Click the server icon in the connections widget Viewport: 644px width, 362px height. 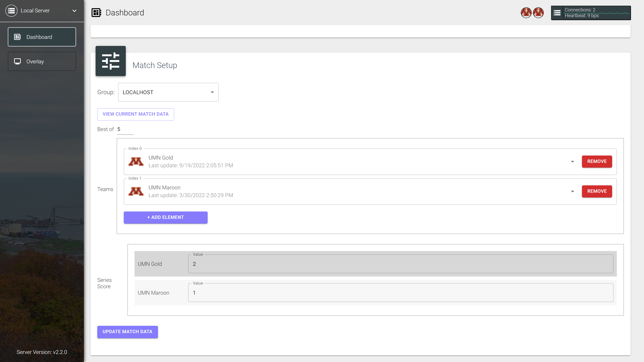click(x=557, y=13)
